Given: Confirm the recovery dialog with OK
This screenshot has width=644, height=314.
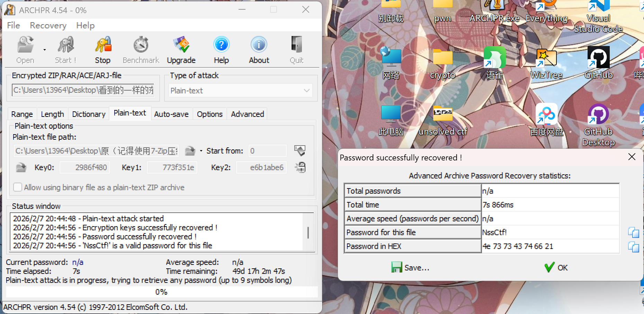Looking at the screenshot, I should 556,267.
